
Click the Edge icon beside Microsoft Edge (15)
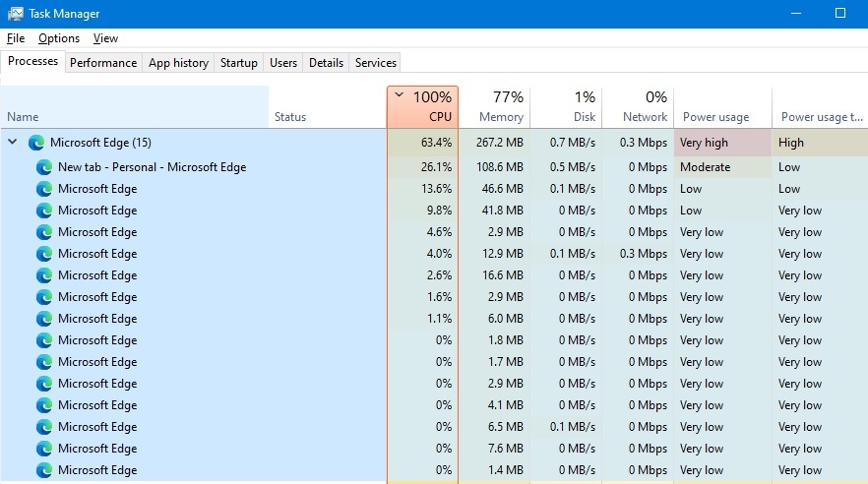(x=36, y=143)
